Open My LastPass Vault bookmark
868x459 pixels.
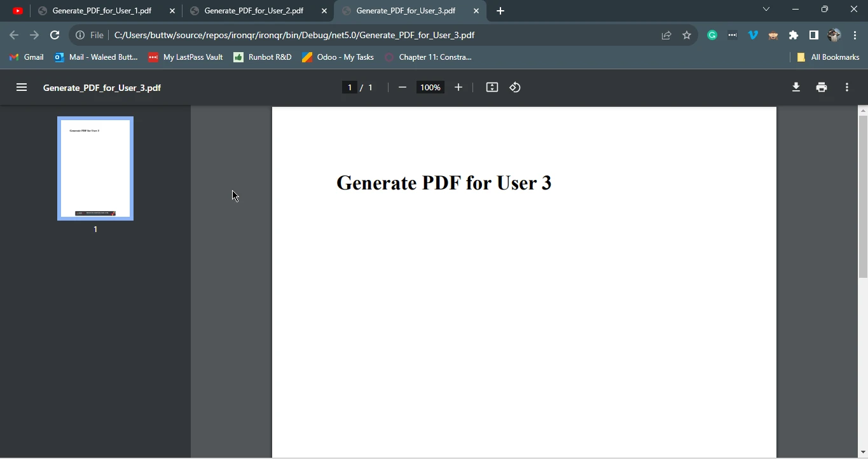click(x=186, y=57)
